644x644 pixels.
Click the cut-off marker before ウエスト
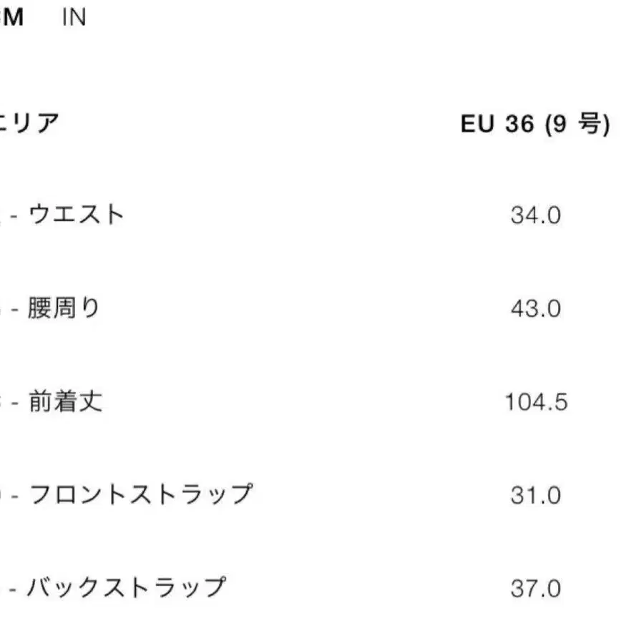click(x=3, y=215)
